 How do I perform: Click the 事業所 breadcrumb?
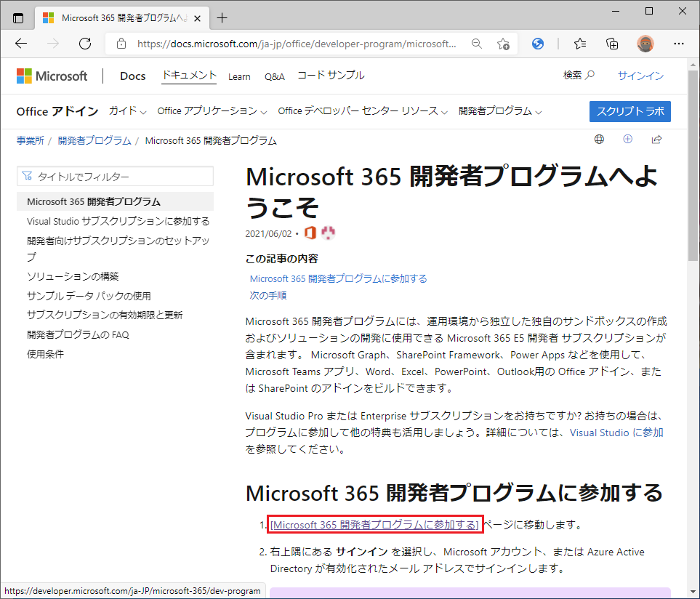(x=31, y=140)
